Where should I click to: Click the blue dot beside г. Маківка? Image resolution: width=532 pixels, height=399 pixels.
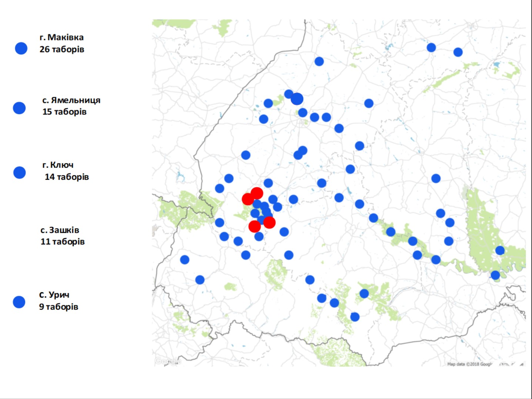click(x=21, y=48)
